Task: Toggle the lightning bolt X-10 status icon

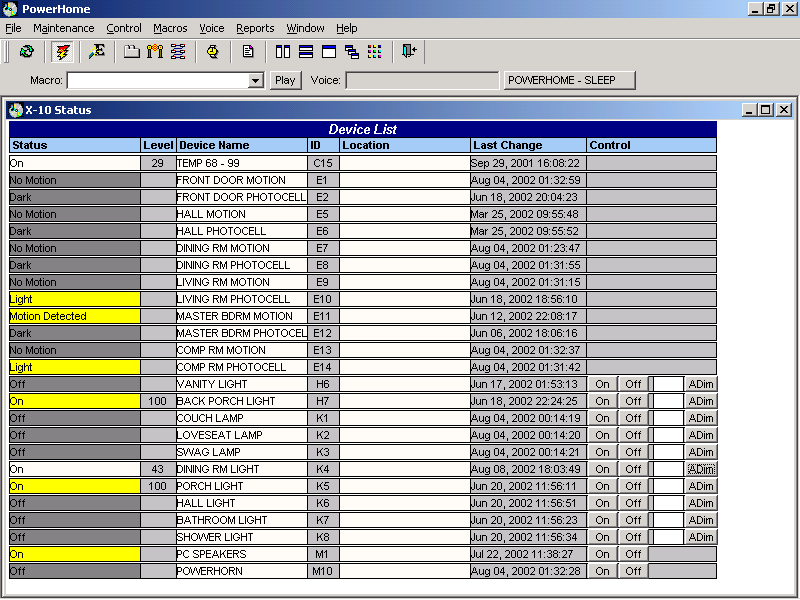Action: [x=63, y=52]
